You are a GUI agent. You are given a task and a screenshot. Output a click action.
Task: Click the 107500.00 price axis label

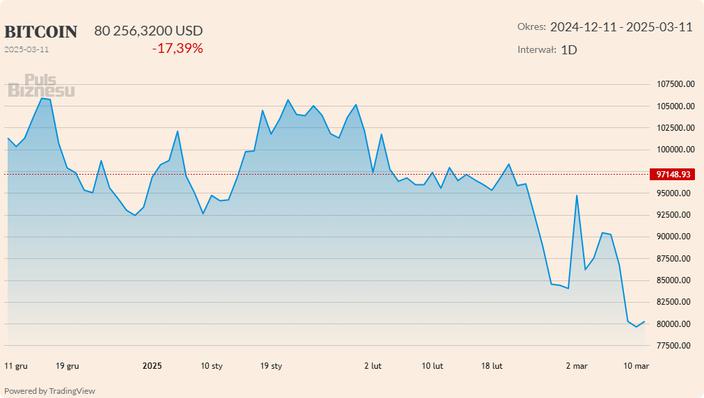coord(676,84)
